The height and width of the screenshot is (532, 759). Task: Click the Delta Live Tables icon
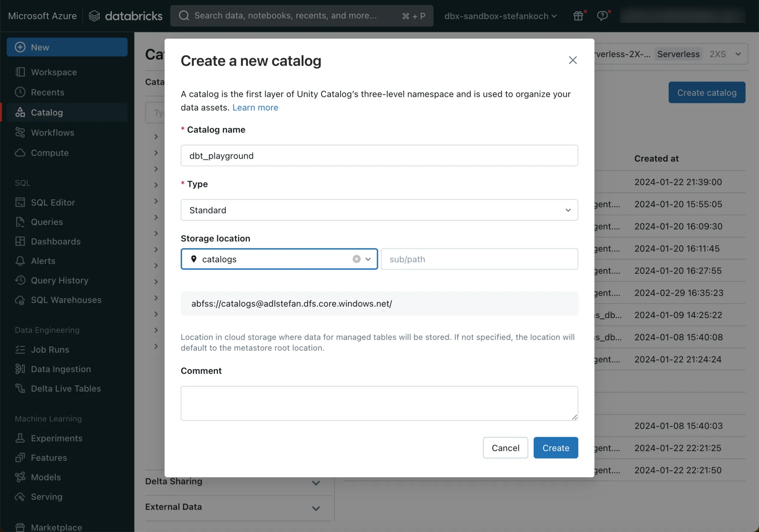pyautogui.click(x=20, y=389)
